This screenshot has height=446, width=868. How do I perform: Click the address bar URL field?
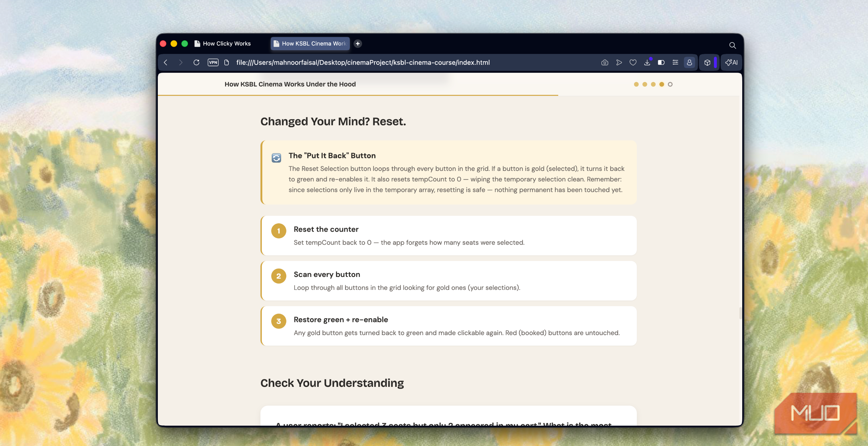click(x=363, y=63)
